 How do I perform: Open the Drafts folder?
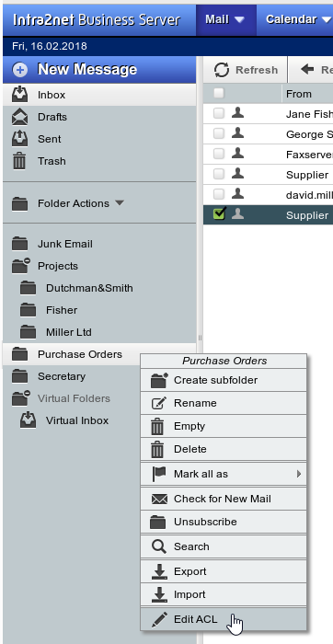point(99,117)
